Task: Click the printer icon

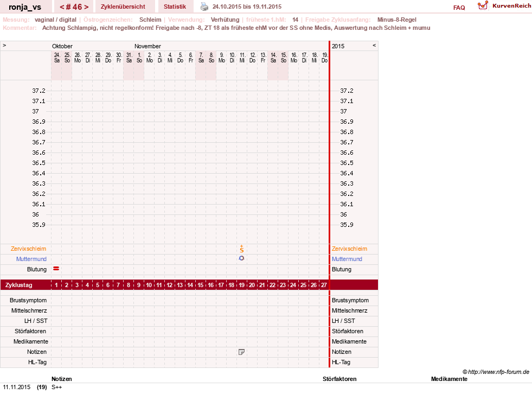Action: [204, 7]
